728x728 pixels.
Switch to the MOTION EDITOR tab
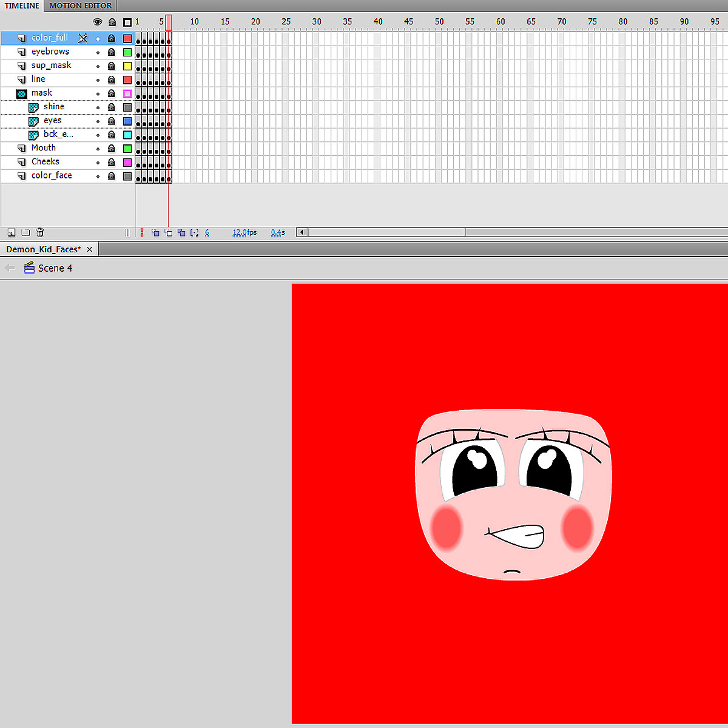click(x=81, y=5)
